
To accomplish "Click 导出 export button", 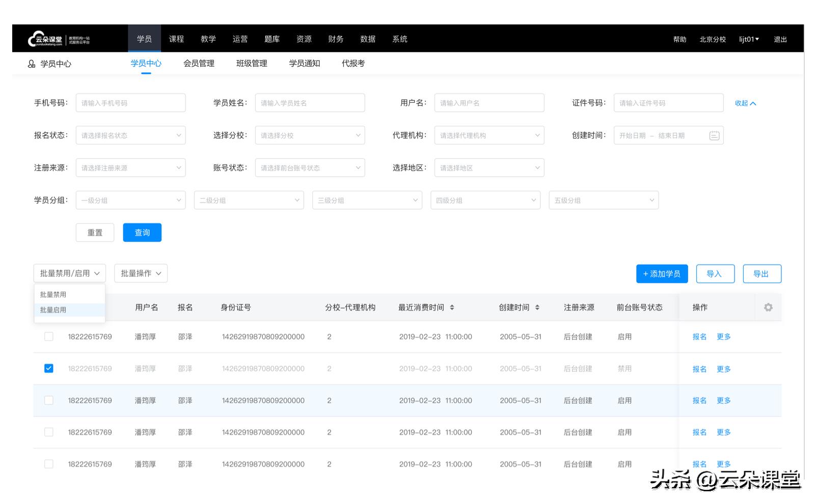I will click(x=761, y=274).
